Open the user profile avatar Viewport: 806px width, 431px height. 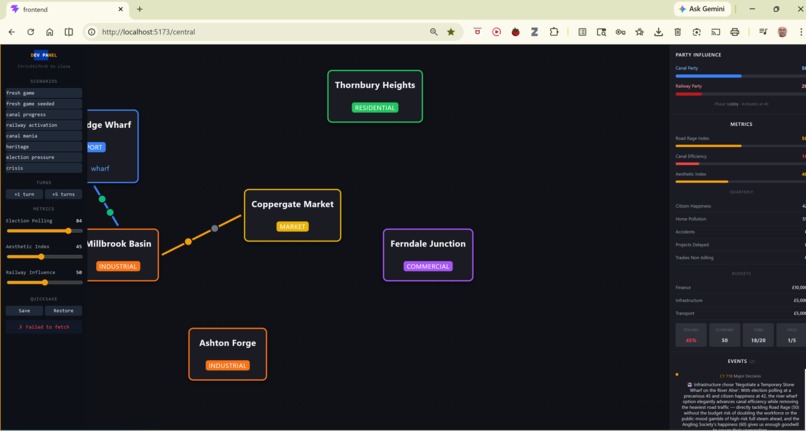point(782,32)
